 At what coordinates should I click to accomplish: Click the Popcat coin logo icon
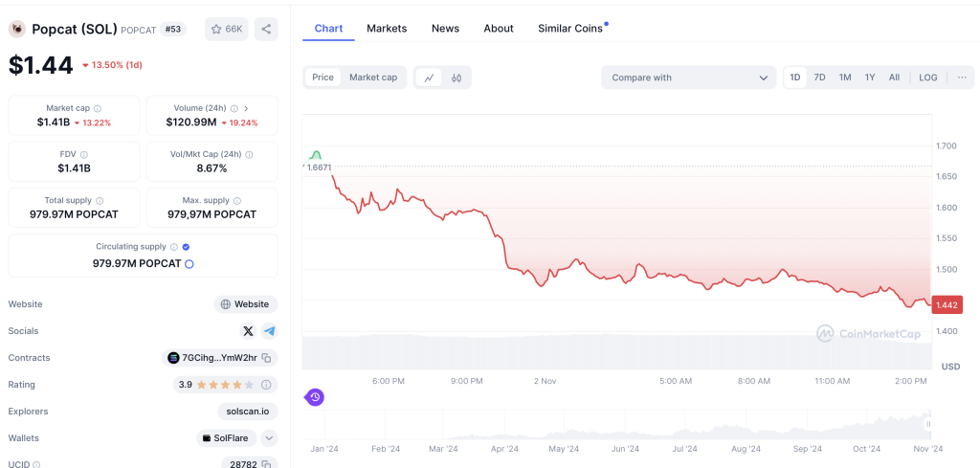click(17, 29)
